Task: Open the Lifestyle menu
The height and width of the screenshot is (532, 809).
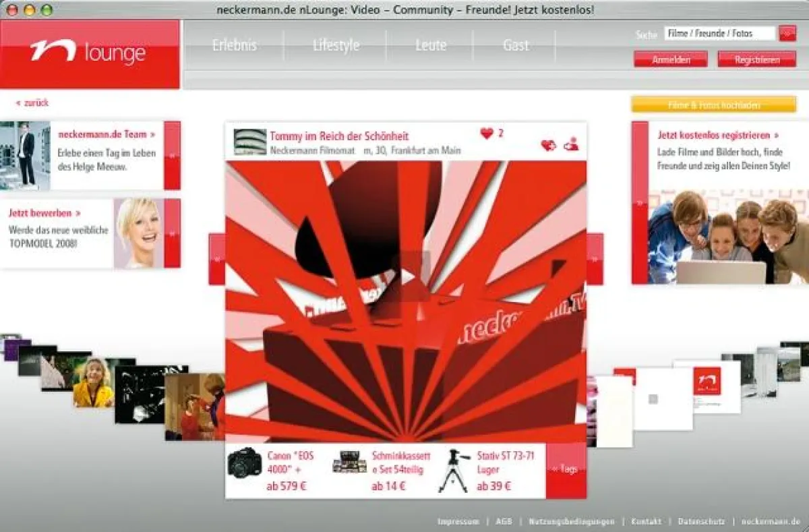Action: coord(336,46)
